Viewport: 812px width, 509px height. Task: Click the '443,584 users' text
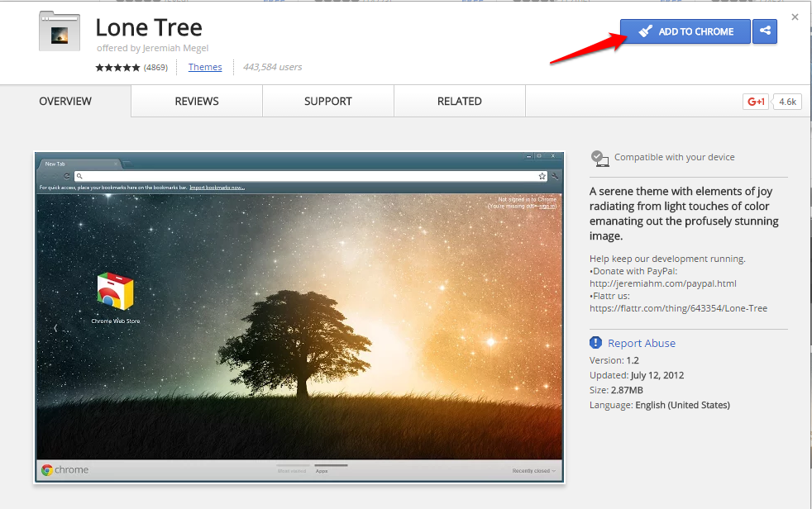click(272, 67)
